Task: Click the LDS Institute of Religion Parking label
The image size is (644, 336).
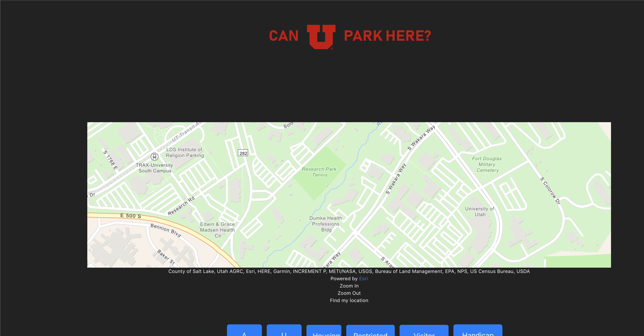Action: [x=185, y=152]
